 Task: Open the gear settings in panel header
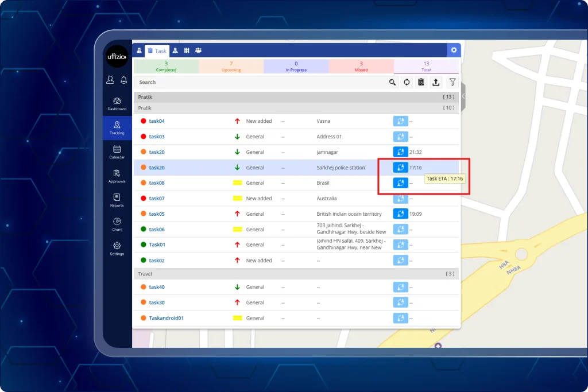point(454,50)
